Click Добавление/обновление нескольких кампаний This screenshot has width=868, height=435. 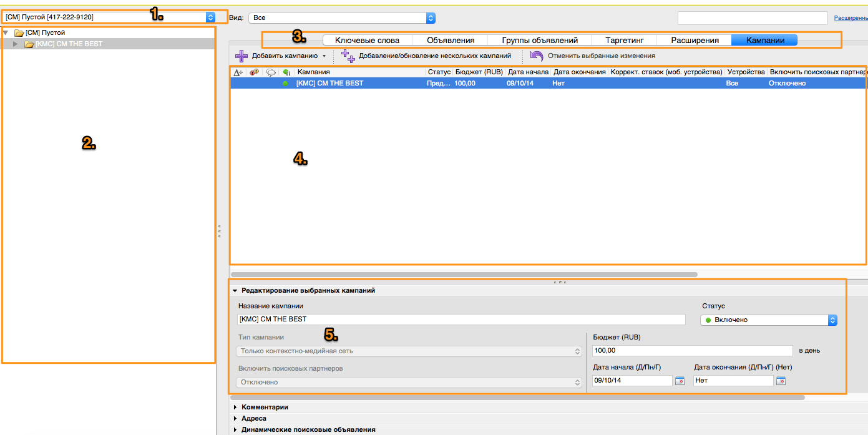coord(426,56)
